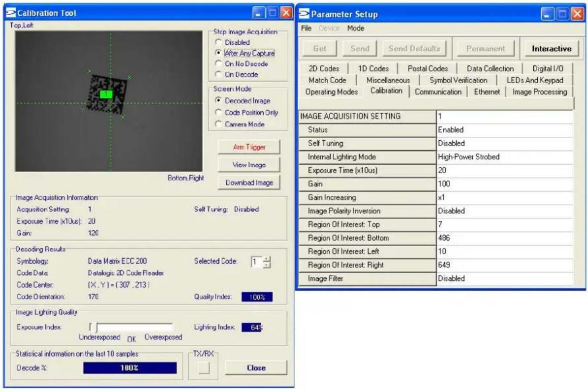Open File menu in Parameter Setup
This screenshot has height=389, width=588.
click(306, 28)
